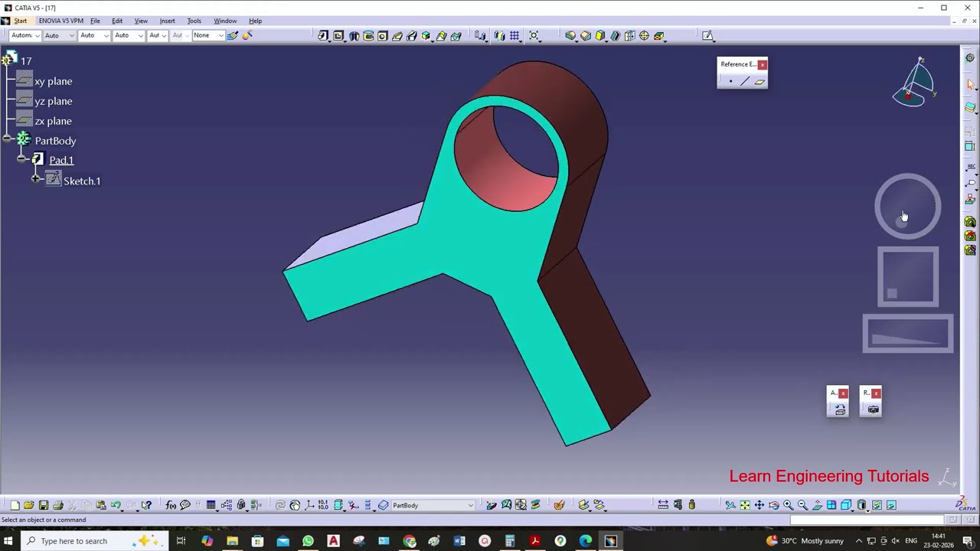Click the Plane tool in Reference Elements
The image size is (980, 551).
pyautogui.click(x=759, y=81)
